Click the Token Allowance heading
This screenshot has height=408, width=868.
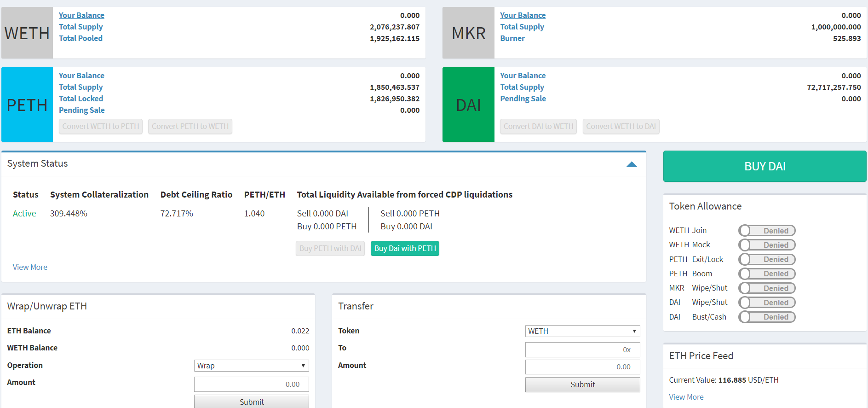click(x=705, y=206)
